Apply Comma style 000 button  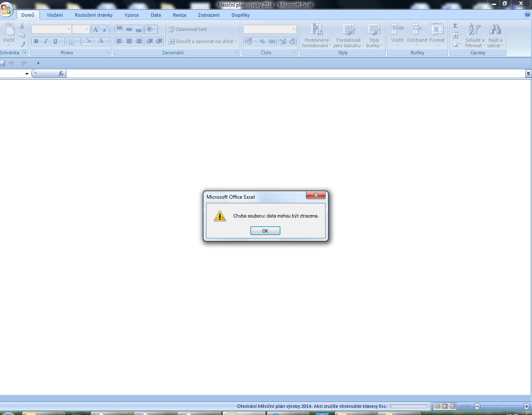click(x=272, y=41)
